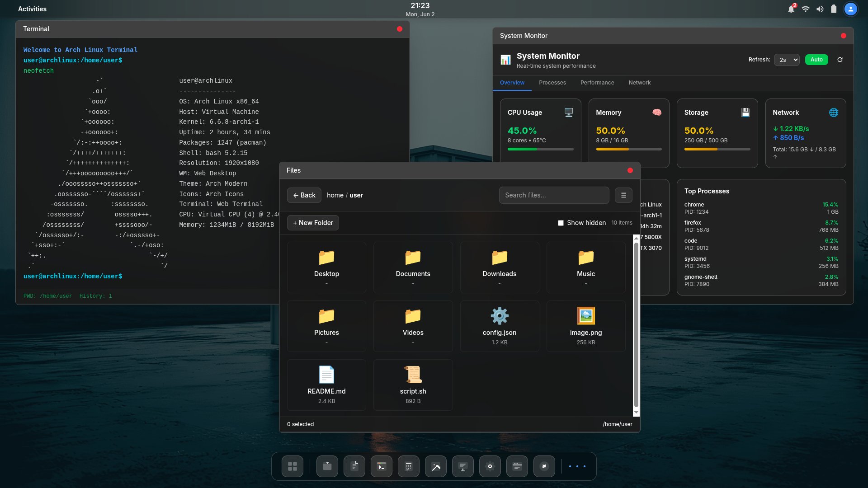The height and width of the screenshot is (488, 868).
Task: Switch to the Processes tab
Action: (552, 83)
